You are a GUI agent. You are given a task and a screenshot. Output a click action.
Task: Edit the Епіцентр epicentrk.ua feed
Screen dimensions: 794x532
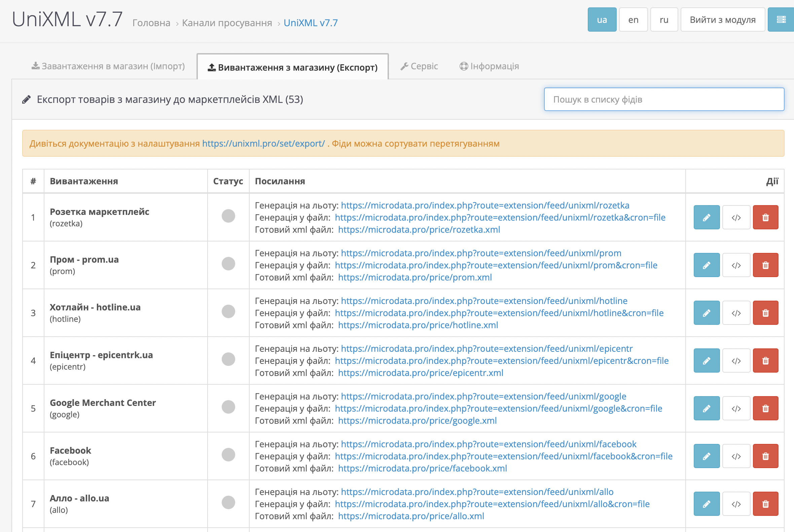point(707,360)
